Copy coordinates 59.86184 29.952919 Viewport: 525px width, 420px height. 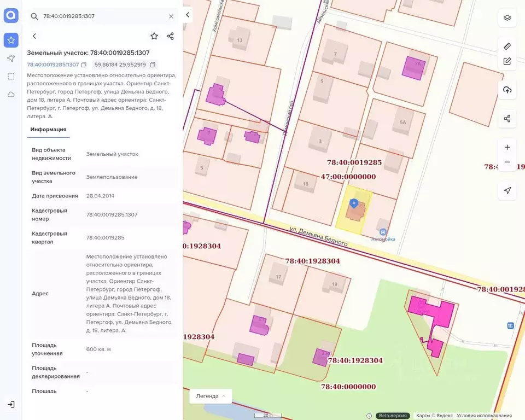(153, 65)
